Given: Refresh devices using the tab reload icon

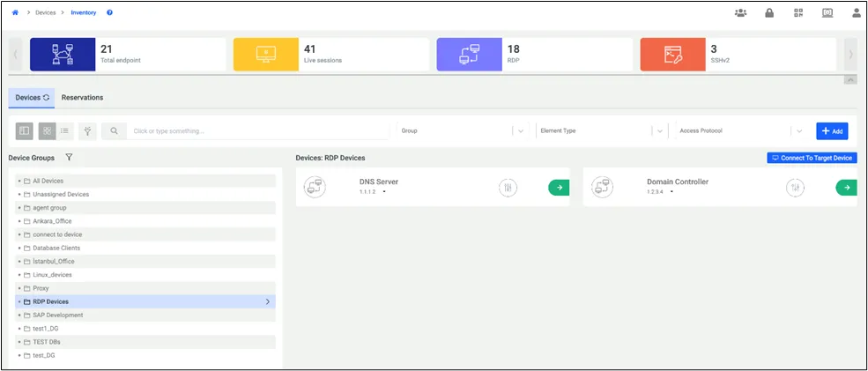Looking at the screenshot, I should 47,98.
